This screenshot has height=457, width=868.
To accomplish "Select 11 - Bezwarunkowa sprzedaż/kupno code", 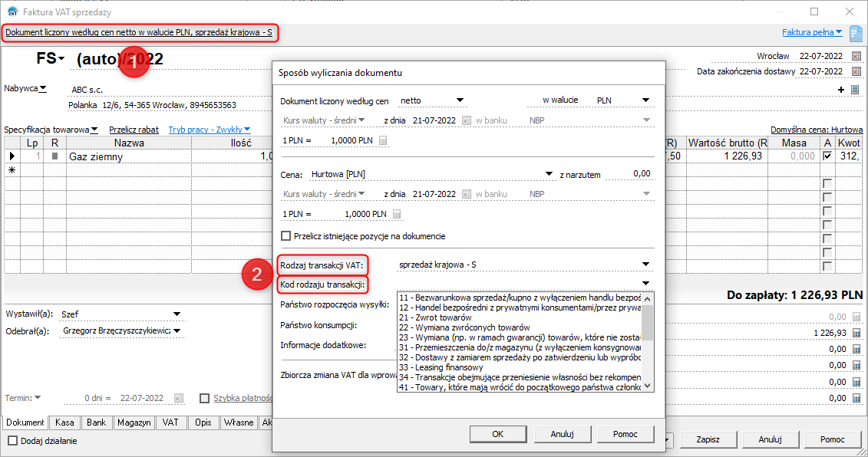I will [x=520, y=298].
